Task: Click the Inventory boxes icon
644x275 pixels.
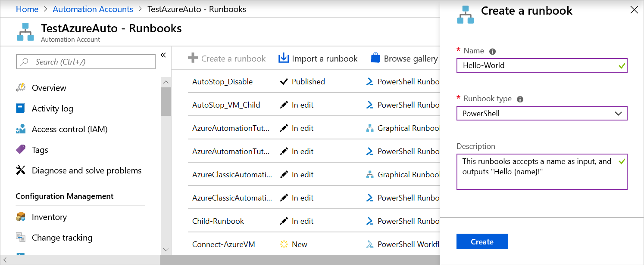Action: [x=21, y=217]
